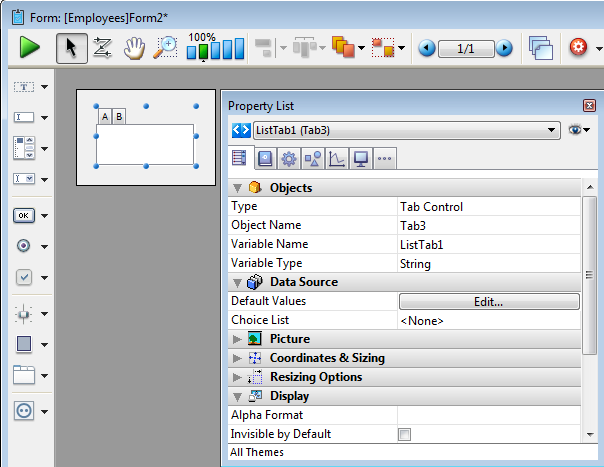This screenshot has height=467, width=604.
Task: Click the Choice List value field
Action: (x=488, y=320)
